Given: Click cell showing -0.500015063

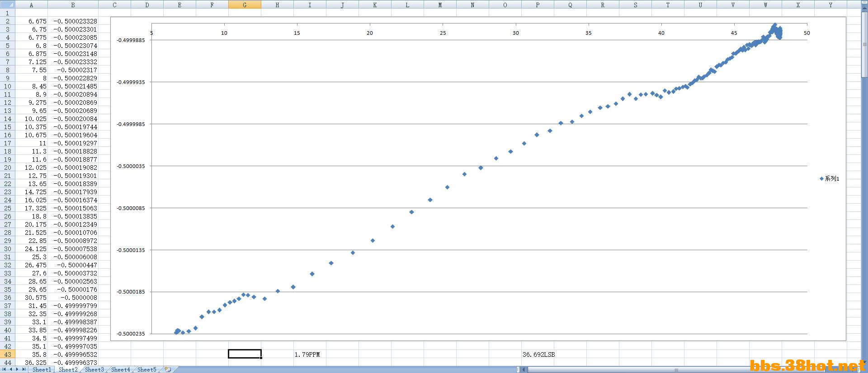Looking at the screenshot, I should point(73,208).
